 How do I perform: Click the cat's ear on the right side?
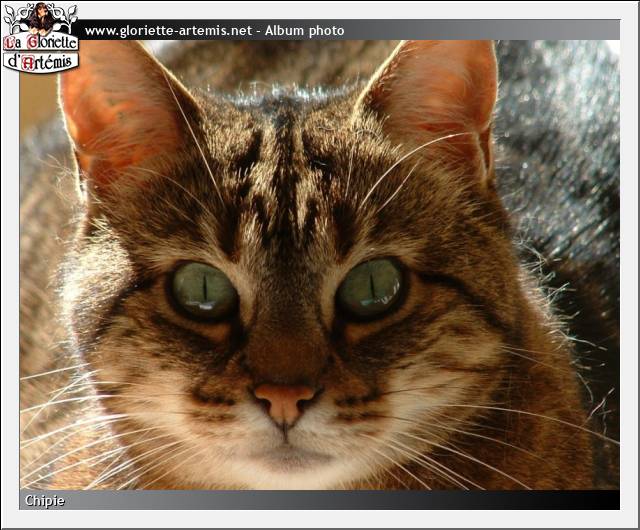tap(440, 95)
